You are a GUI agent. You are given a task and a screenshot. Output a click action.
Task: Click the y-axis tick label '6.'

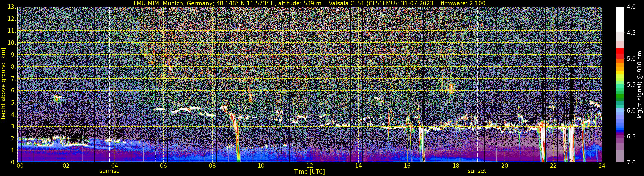pyautogui.click(x=13, y=91)
